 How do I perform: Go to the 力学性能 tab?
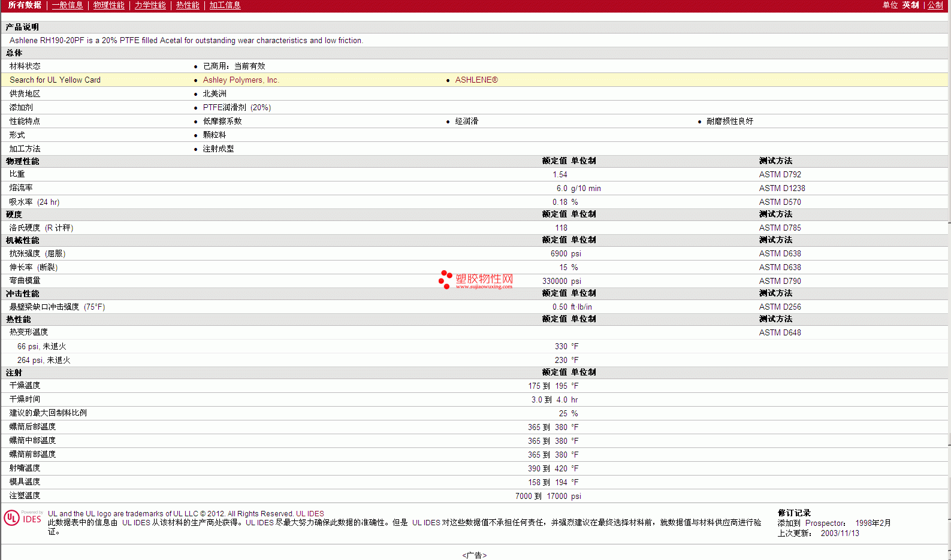click(x=150, y=5)
